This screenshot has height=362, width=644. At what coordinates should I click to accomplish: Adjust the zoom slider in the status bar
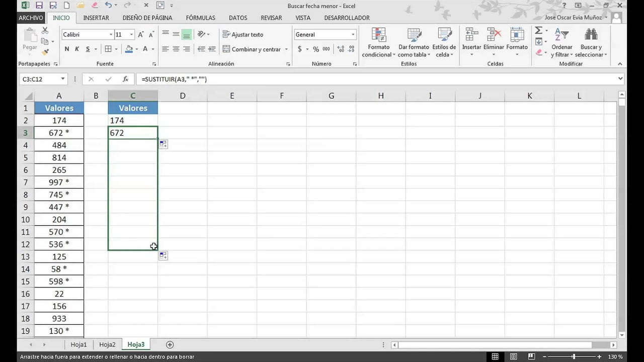click(574, 356)
